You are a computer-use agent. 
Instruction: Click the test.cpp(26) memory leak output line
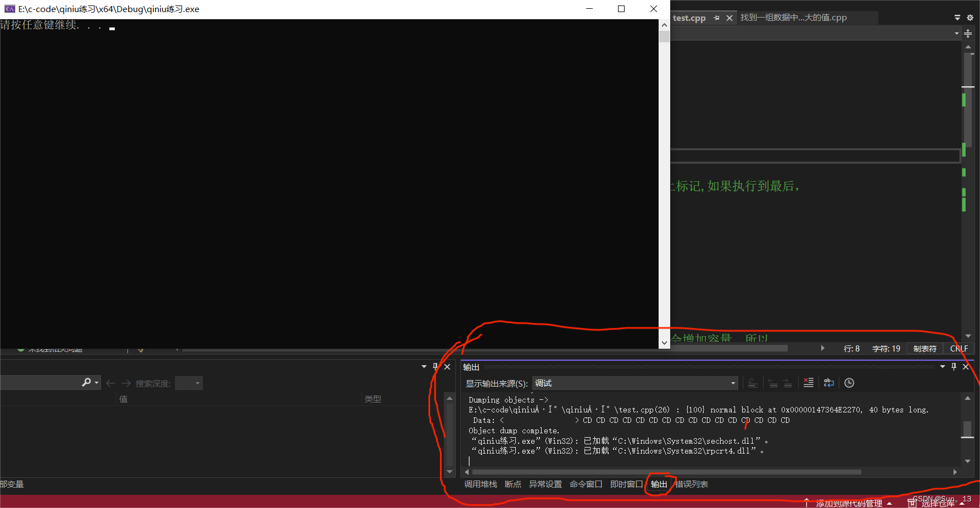coord(698,410)
